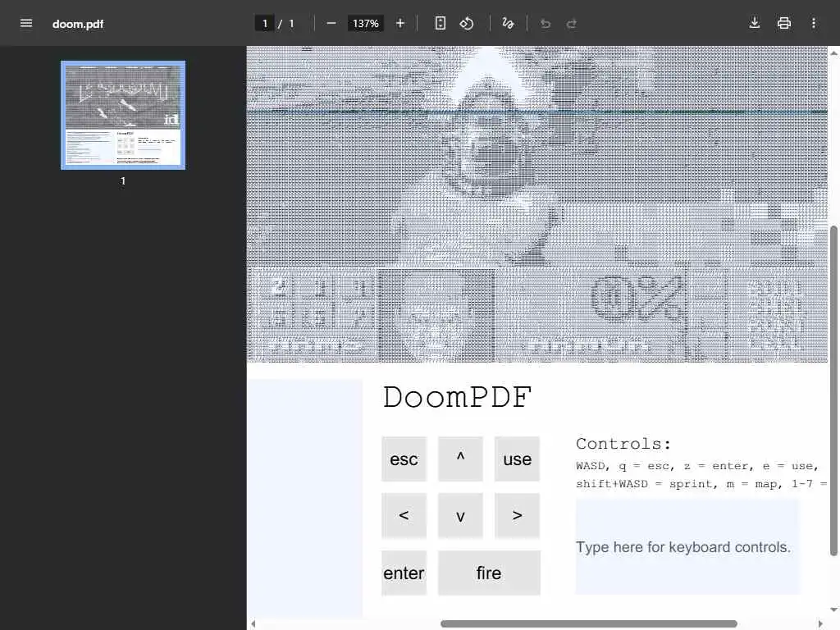Toggle the sidebar menu icon
The image size is (840, 630).
click(x=25, y=23)
